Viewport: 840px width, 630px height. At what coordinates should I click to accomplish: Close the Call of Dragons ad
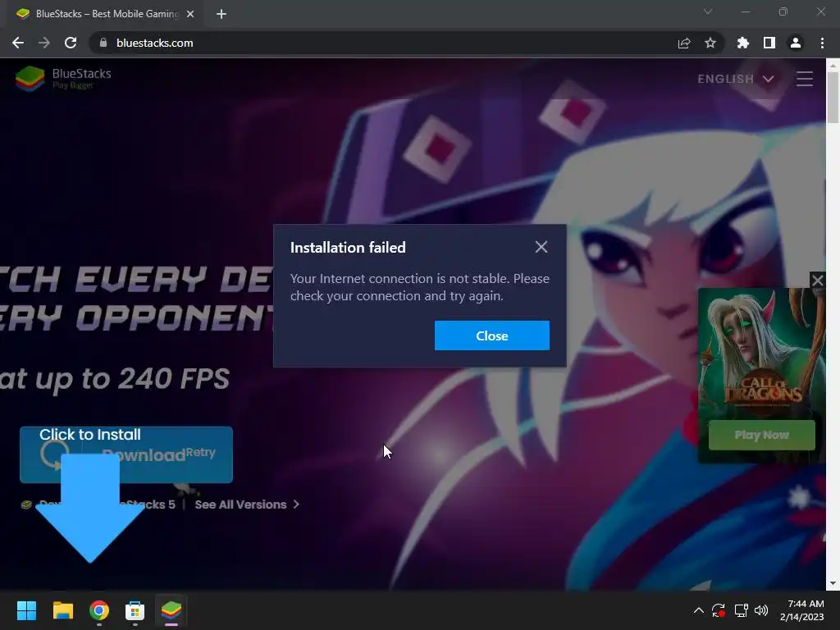tap(818, 280)
